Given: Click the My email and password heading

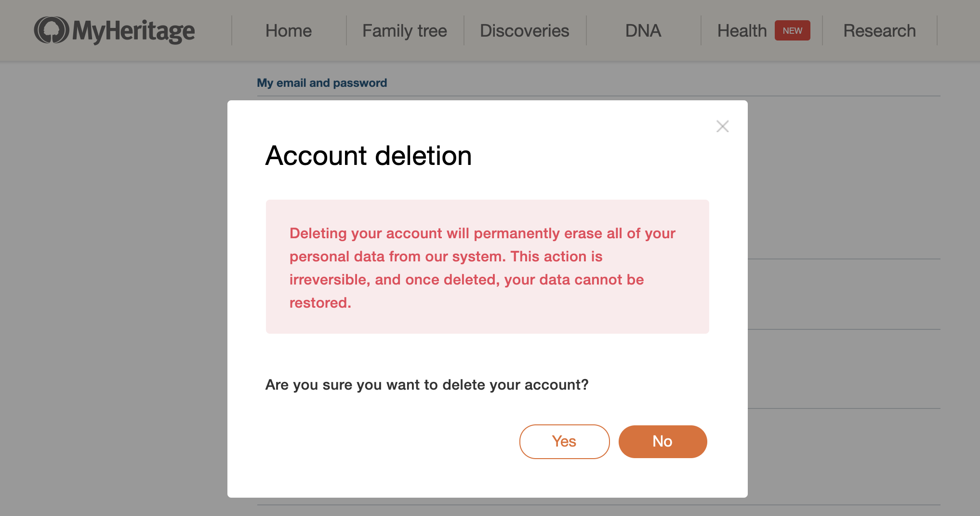Looking at the screenshot, I should pyautogui.click(x=322, y=83).
